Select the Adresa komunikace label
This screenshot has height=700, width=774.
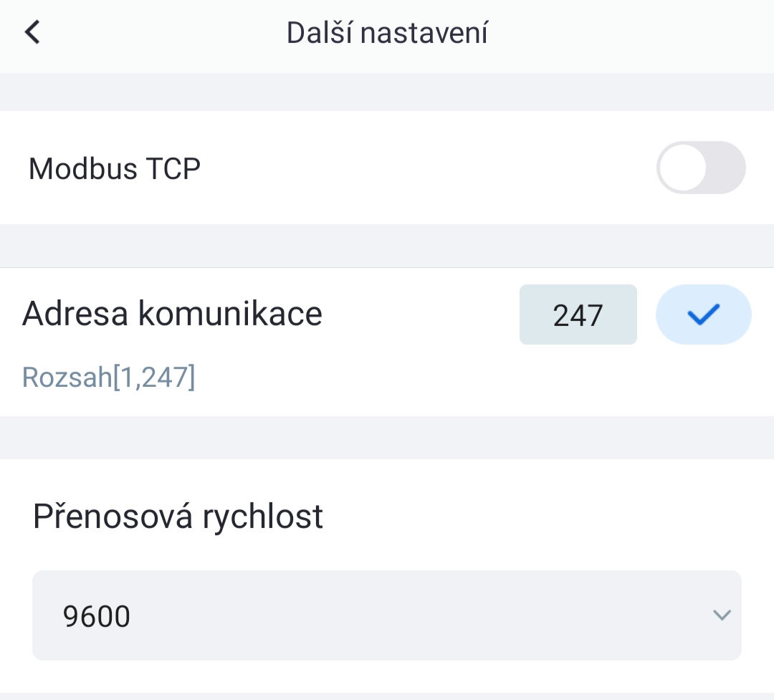pos(172,314)
